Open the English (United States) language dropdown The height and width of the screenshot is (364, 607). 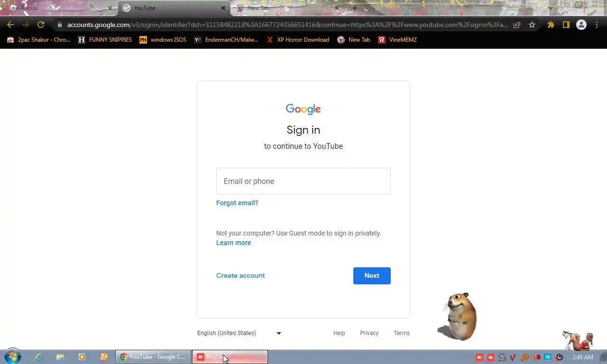pos(239,333)
